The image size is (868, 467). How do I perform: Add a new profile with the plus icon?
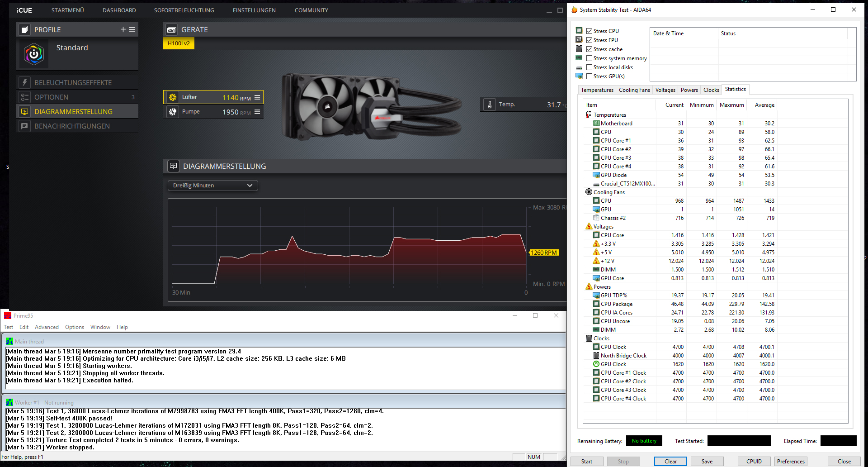123,29
